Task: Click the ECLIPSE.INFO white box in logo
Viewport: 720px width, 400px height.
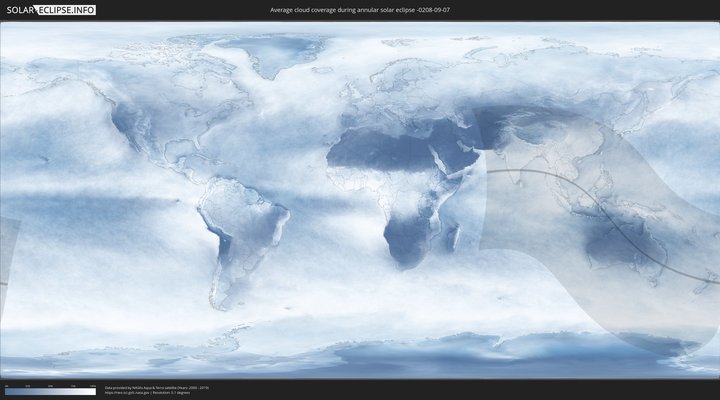Action: click(x=68, y=10)
